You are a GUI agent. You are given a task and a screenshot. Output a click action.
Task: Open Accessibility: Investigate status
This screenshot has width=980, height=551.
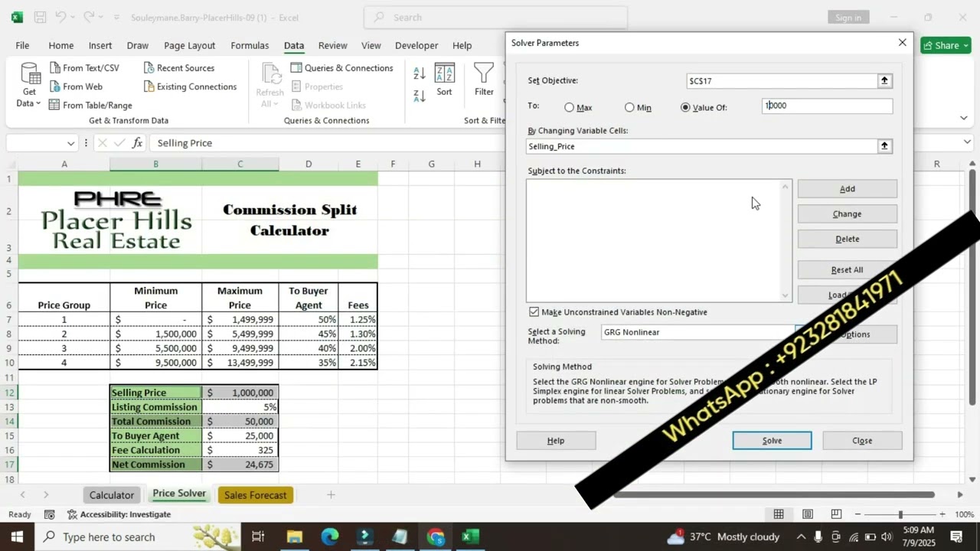(119, 514)
